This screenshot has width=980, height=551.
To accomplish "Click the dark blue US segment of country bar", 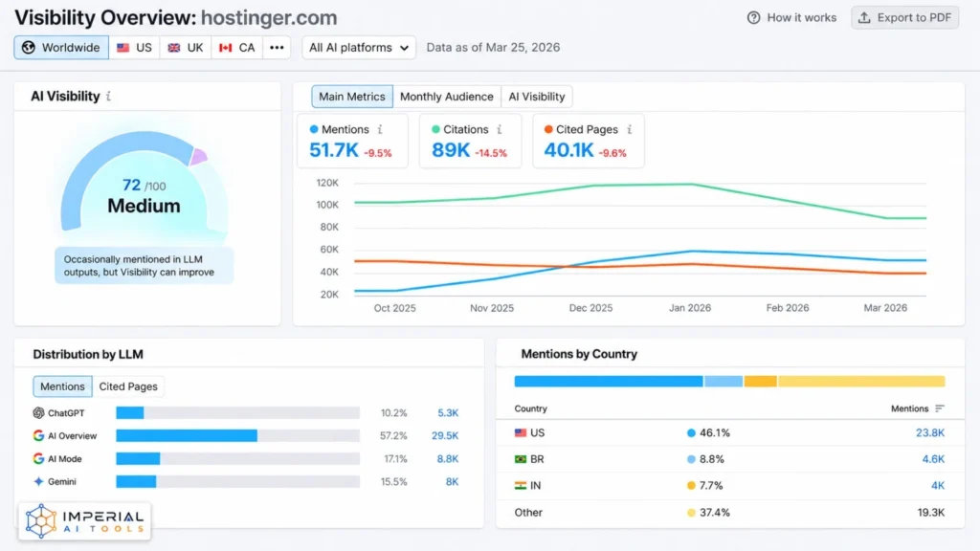I will [609, 381].
